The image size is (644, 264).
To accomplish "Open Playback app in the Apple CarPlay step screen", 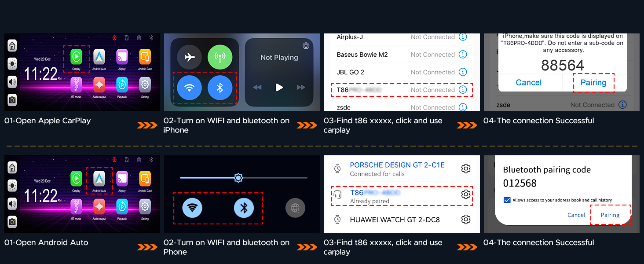I will tap(122, 84).
